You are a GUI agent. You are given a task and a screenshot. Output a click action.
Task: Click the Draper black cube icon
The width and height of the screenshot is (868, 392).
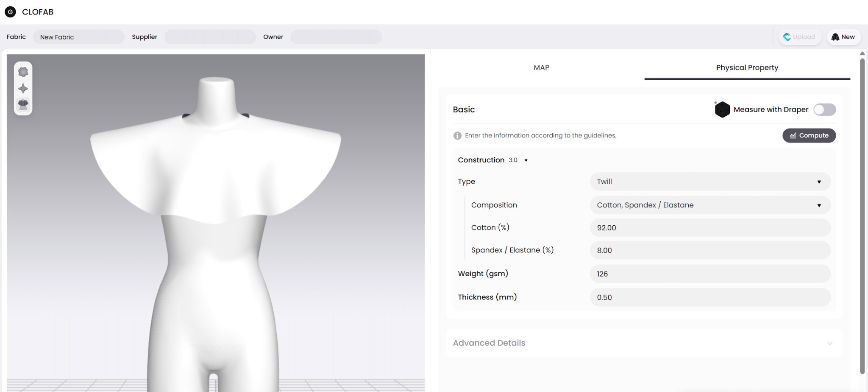click(722, 109)
